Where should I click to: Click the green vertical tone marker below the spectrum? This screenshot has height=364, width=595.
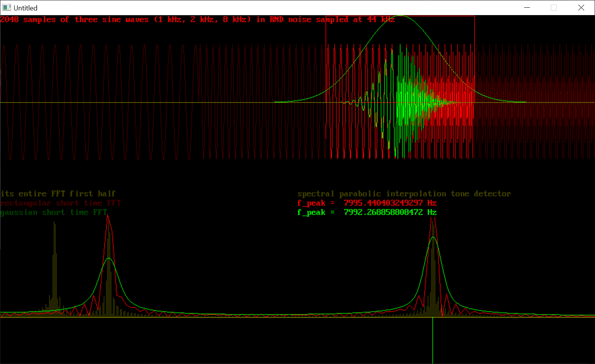(432, 341)
